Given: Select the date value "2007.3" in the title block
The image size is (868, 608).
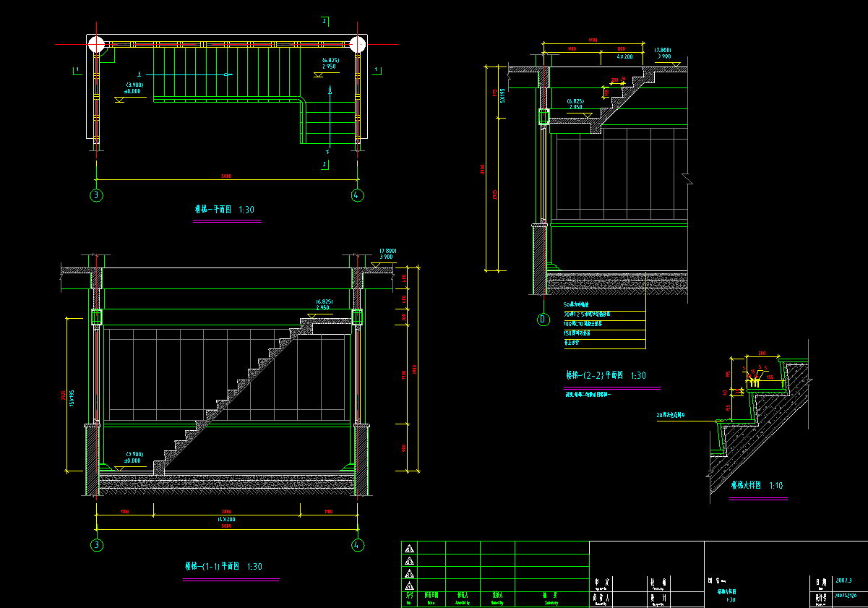Looking at the screenshot, I should coord(844,580).
